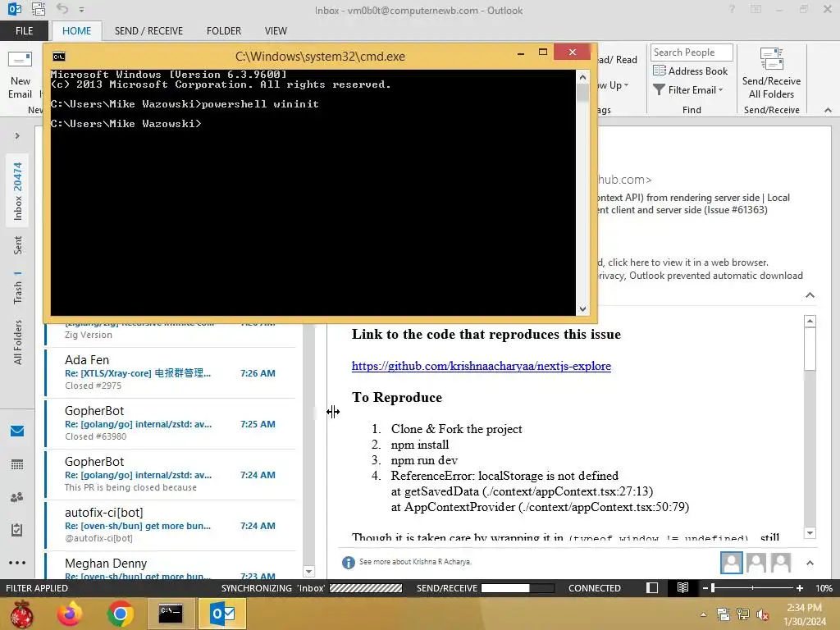Click cmd.exe title bar system icon

point(59,57)
